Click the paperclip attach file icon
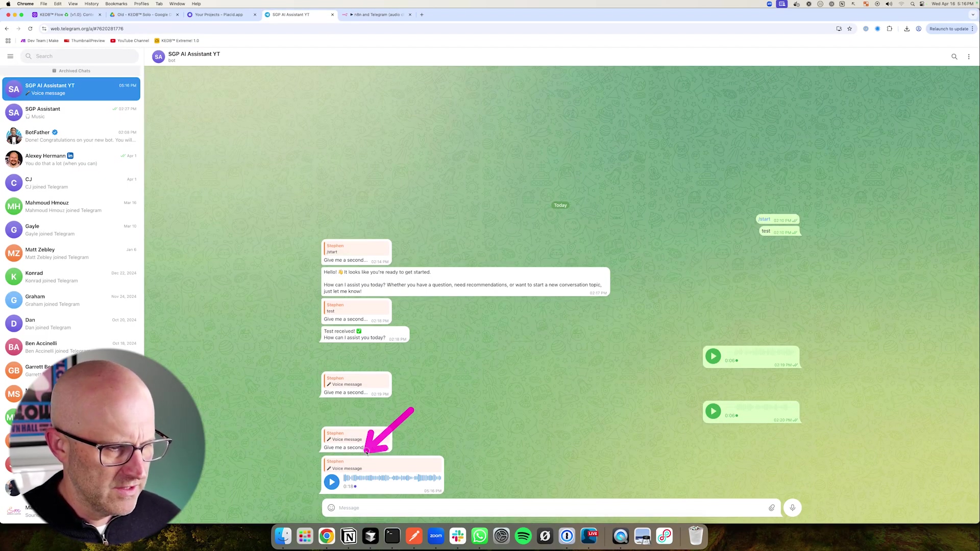Image resolution: width=980 pixels, height=551 pixels. (771, 508)
